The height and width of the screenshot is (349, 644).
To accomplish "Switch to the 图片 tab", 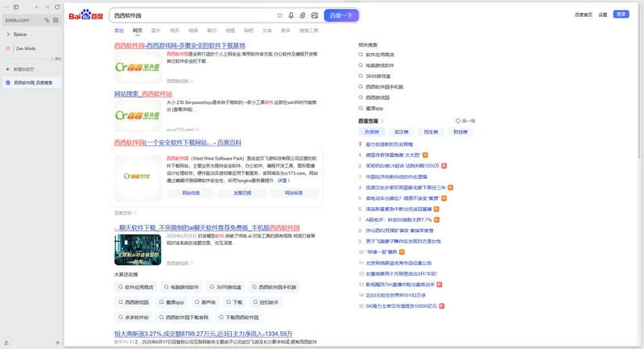I will [x=155, y=31].
